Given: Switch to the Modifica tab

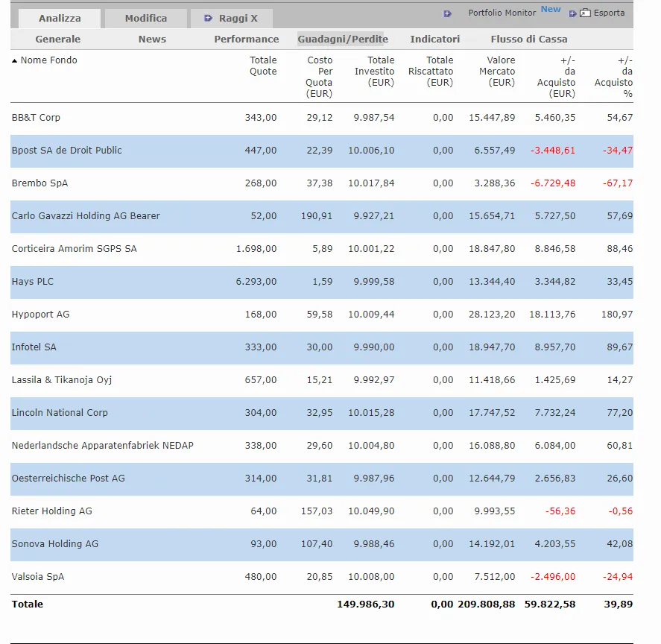Looking at the screenshot, I should [146, 18].
